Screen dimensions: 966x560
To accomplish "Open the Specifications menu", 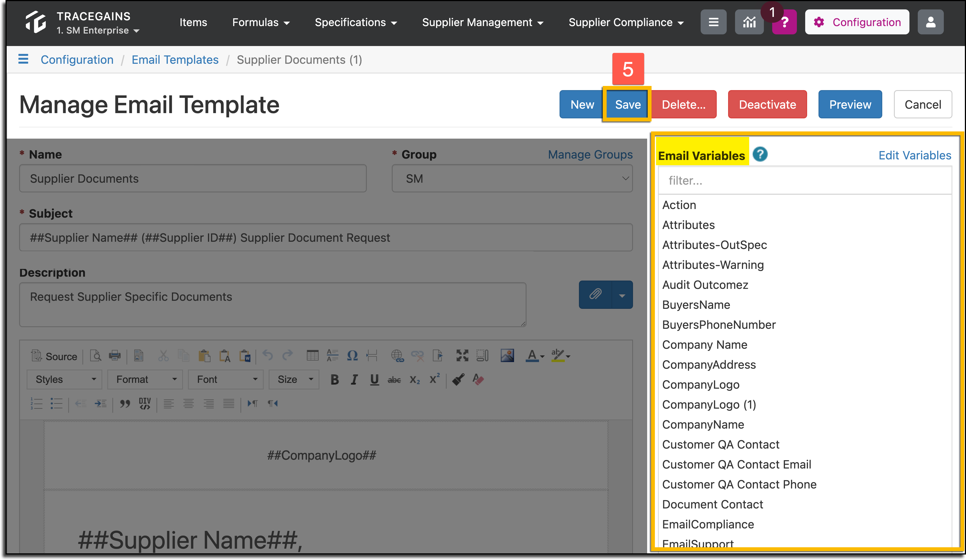I will tap(355, 22).
